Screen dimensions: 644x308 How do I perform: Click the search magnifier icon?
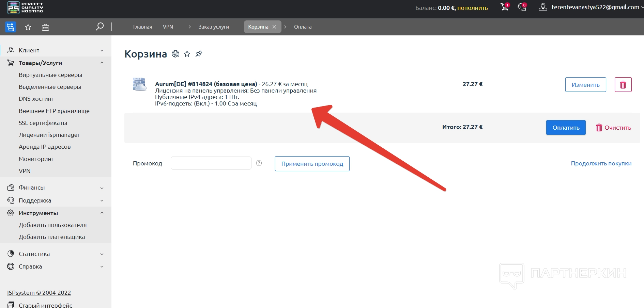coord(99,27)
